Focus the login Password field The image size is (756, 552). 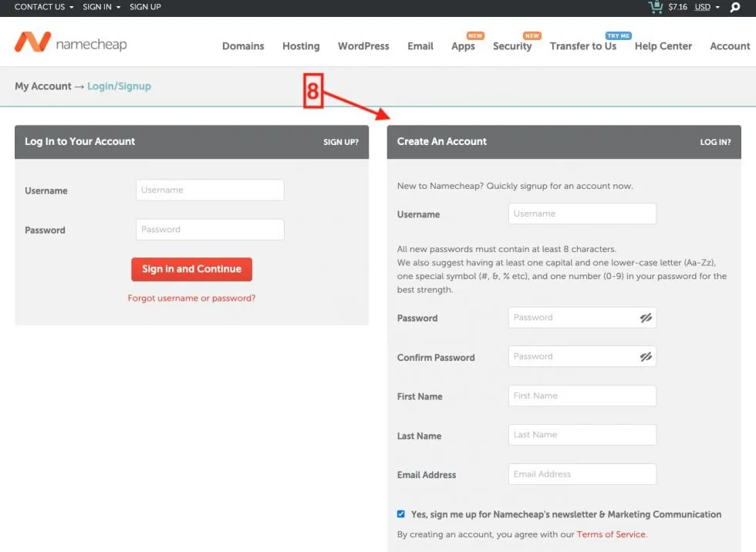(210, 229)
